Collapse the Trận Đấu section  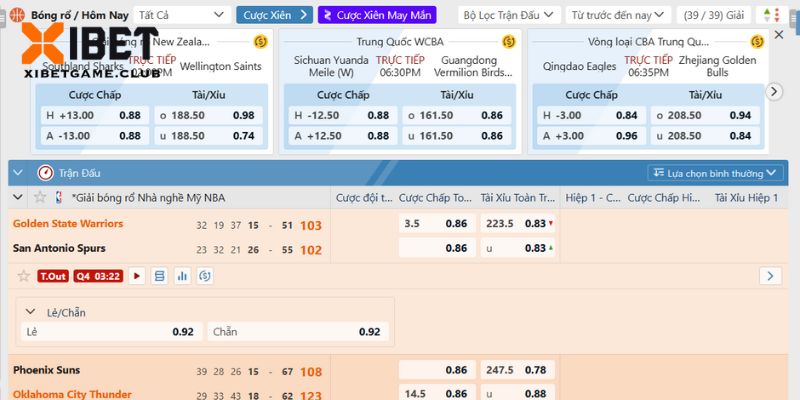point(18,173)
